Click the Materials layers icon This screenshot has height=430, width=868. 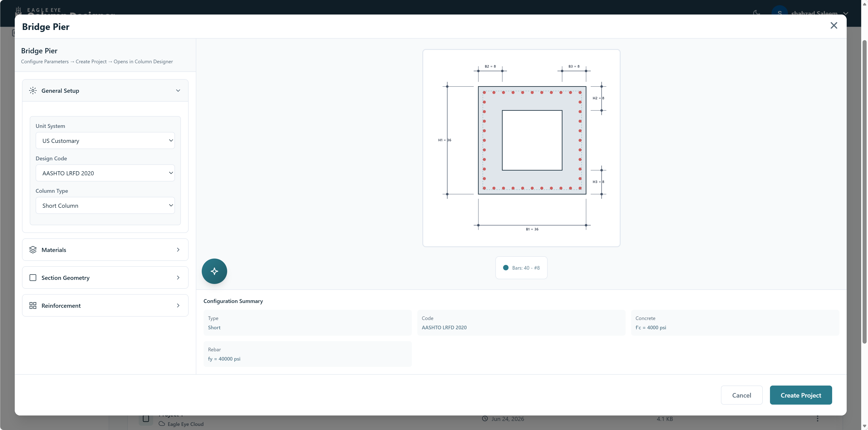[x=33, y=250]
